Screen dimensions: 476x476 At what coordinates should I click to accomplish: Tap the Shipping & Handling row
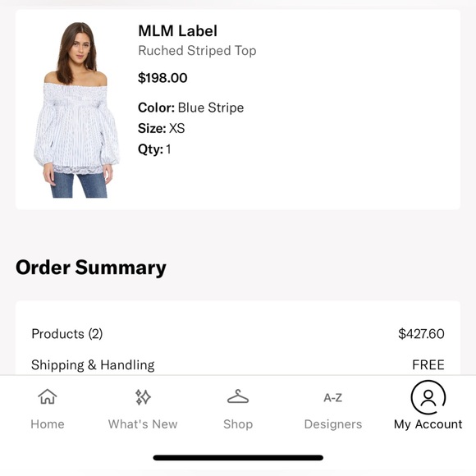[238, 364]
